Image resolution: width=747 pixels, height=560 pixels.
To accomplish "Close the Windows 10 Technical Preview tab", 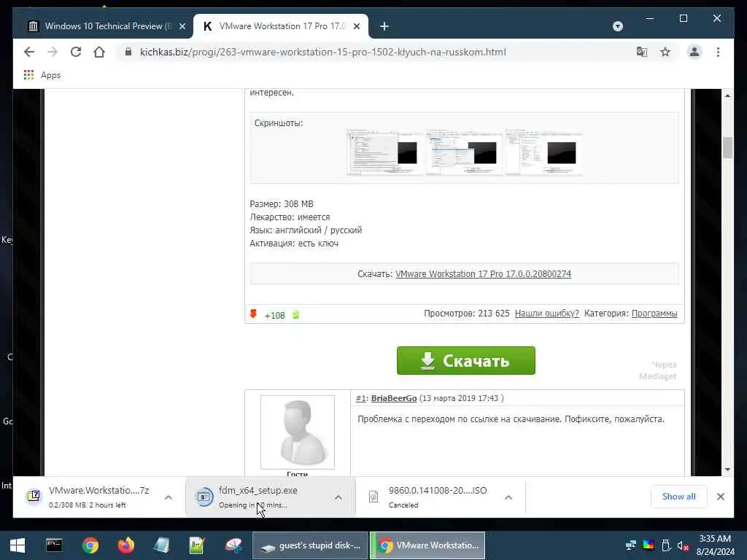I will click(182, 26).
